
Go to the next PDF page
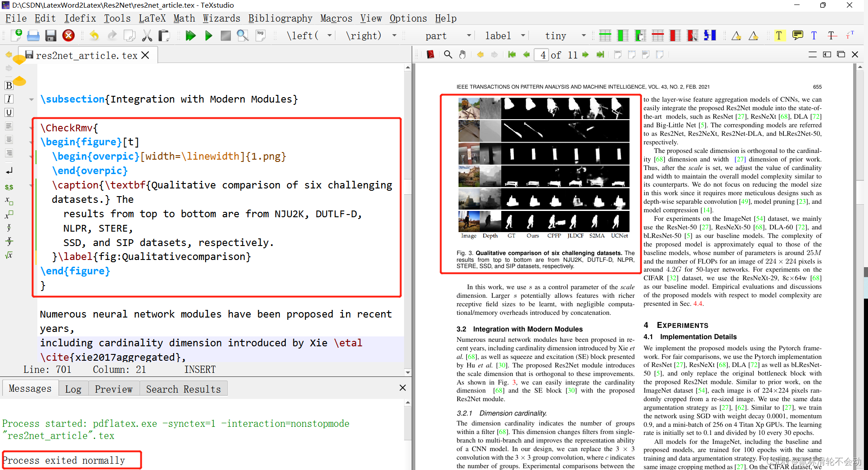pos(585,54)
